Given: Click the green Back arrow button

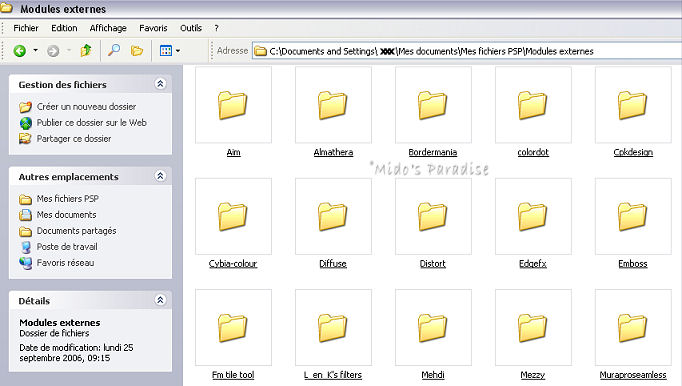Looking at the screenshot, I should click(x=20, y=51).
